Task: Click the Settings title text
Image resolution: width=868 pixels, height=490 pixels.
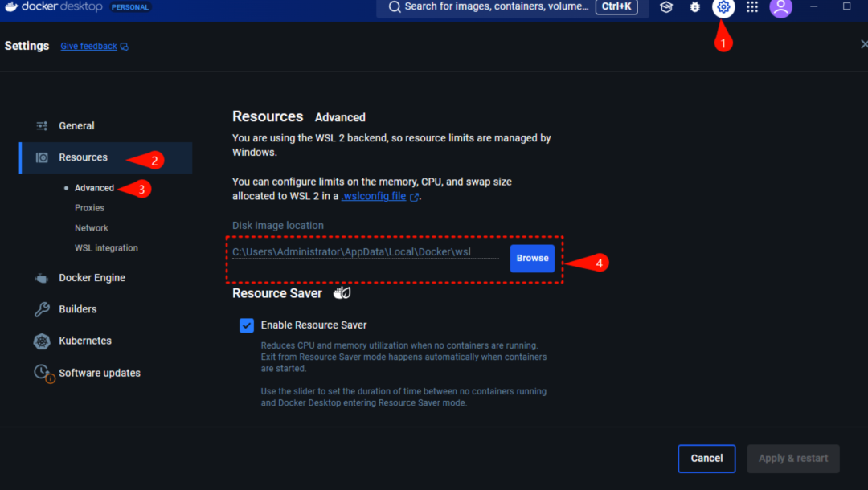Action: (x=27, y=46)
